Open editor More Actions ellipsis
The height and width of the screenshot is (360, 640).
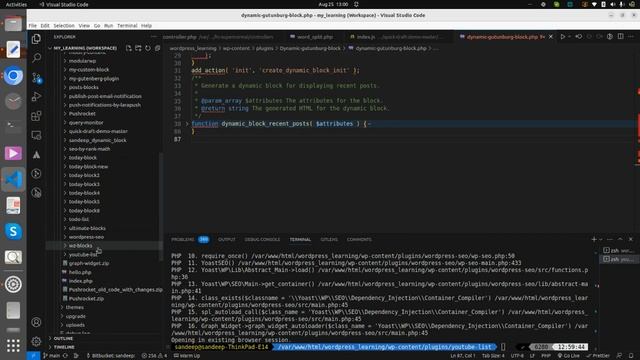(x=631, y=37)
